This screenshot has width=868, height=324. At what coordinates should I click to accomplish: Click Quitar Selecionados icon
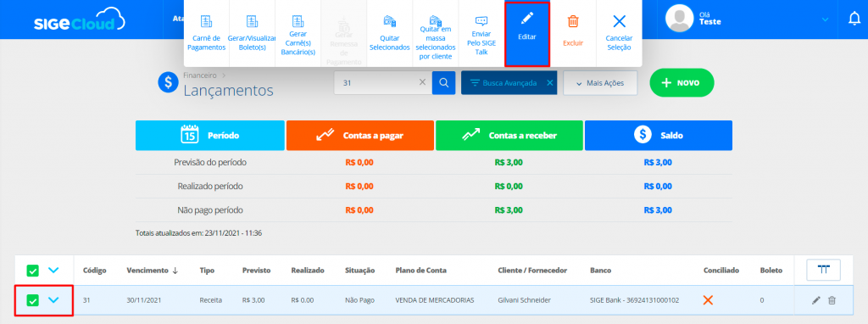[390, 21]
